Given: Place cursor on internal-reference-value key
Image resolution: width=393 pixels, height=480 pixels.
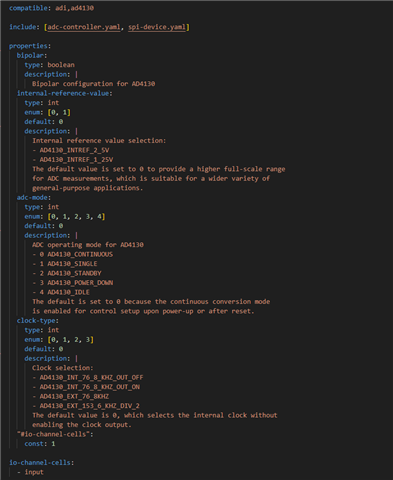Looking at the screenshot, I should tap(63, 93).
